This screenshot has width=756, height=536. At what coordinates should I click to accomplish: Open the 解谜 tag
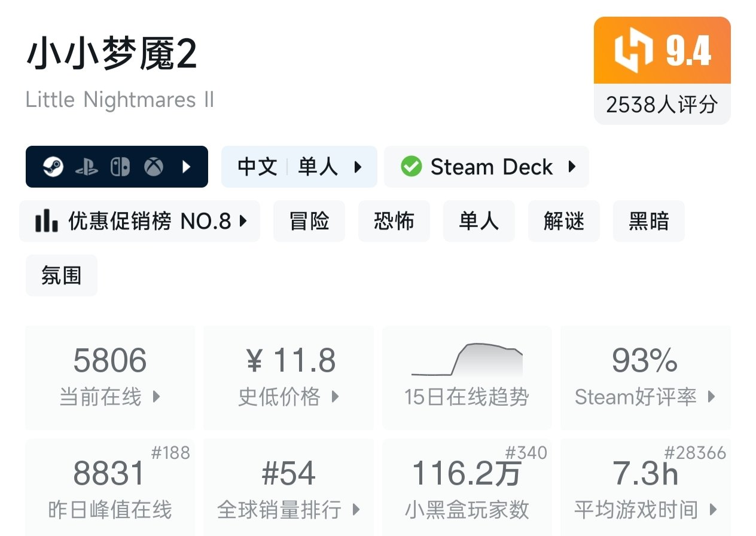pos(564,222)
